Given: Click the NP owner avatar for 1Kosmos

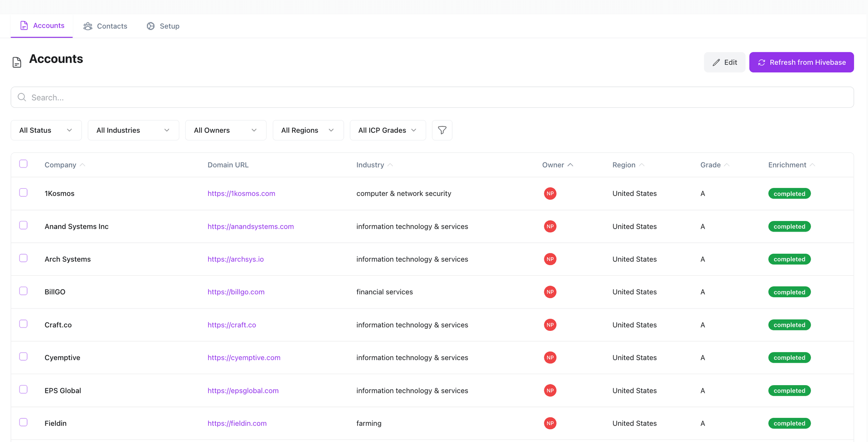Looking at the screenshot, I should pyautogui.click(x=549, y=193).
